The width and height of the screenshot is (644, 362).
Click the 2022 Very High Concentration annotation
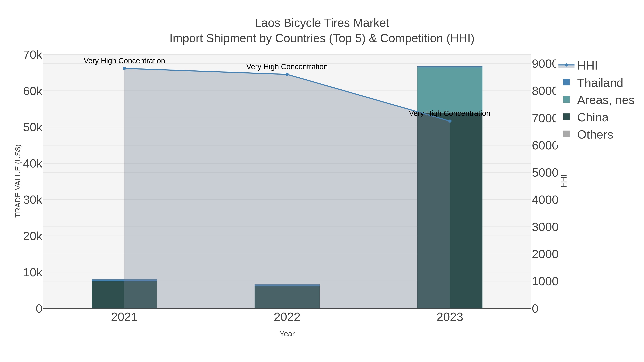coord(287,67)
